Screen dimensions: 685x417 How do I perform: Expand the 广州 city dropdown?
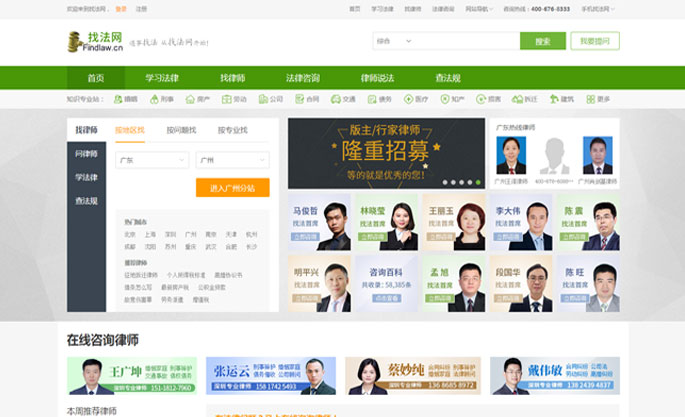[x=232, y=160]
